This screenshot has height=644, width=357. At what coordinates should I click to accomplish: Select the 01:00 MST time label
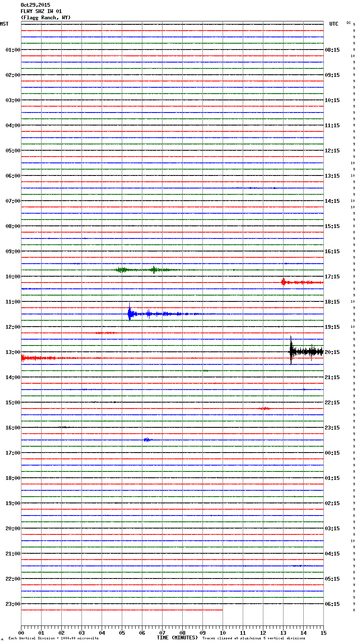coord(13,50)
